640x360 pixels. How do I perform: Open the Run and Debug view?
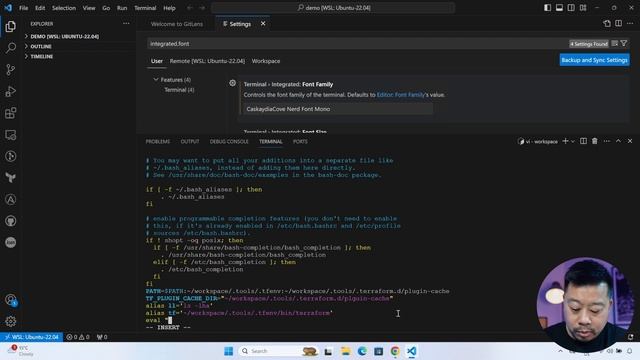point(11,91)
